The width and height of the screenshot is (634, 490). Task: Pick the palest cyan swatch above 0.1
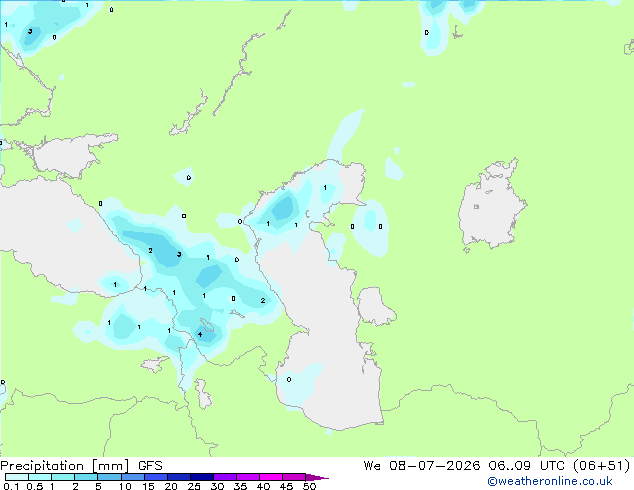coord(17,477)
